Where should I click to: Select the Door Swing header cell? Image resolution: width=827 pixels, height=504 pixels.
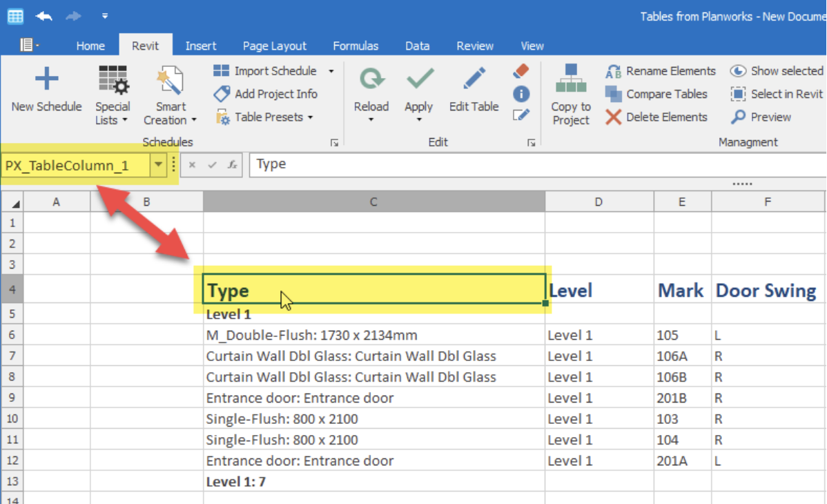click(x=768, y=290)
